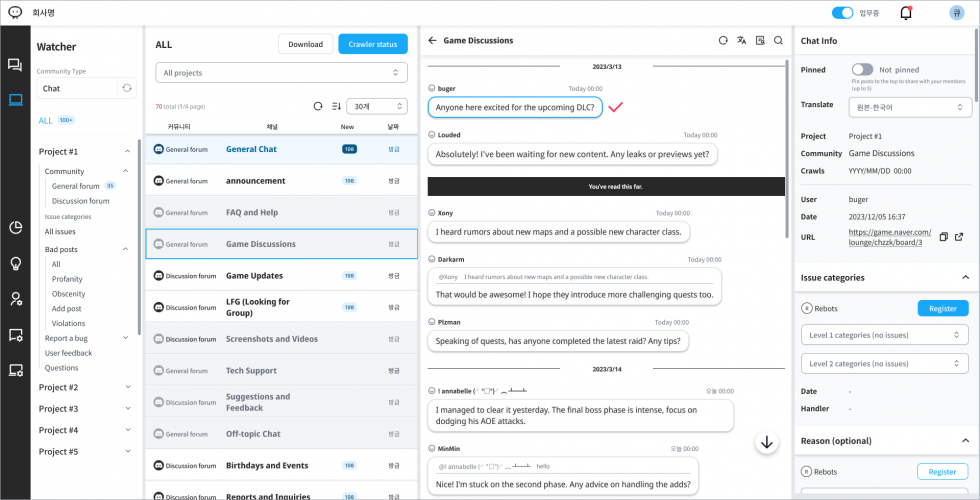This screenshot has height=500, width=980.
Task: Open chat URL in external window
Action: pos(959,237)
